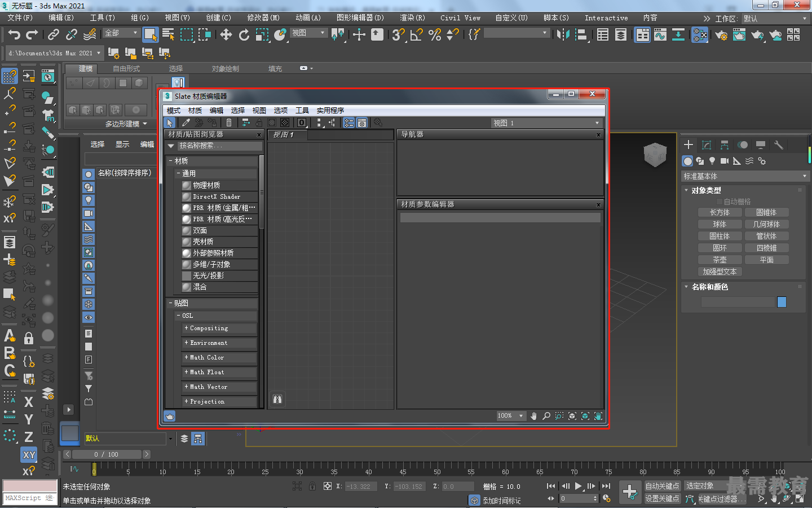Click the MAXScript listener box
812x508 pixels.
click(30, 498)
